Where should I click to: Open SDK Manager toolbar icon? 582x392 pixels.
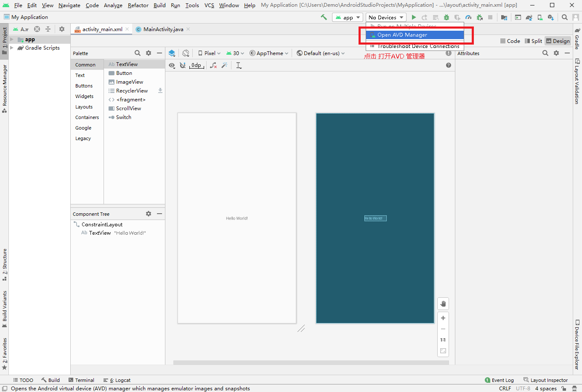(x=551, y=17)
